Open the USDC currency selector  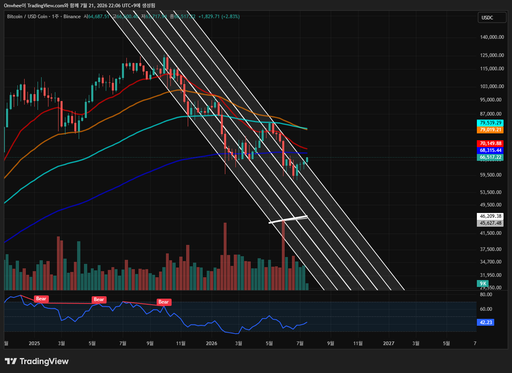492,18
